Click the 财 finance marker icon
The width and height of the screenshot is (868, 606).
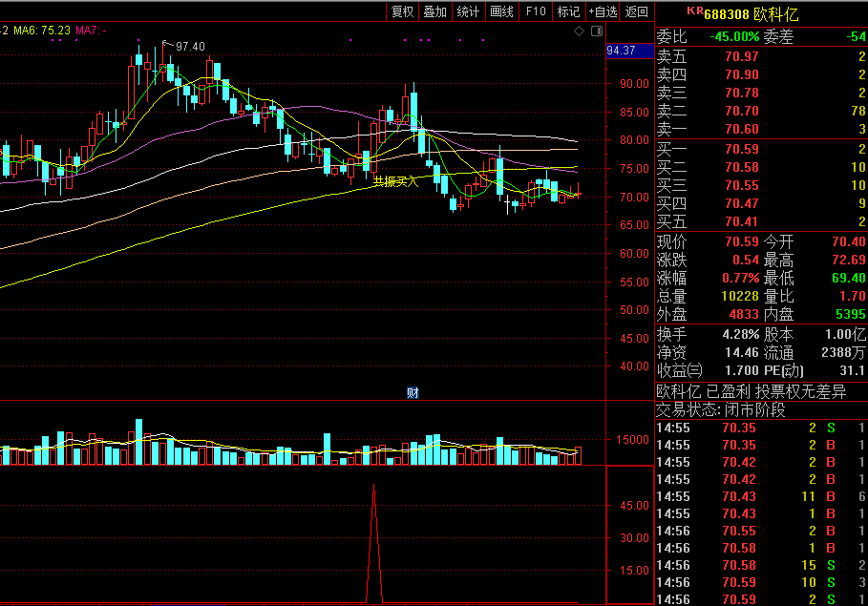pyautogui.click(x=413, y=393)
